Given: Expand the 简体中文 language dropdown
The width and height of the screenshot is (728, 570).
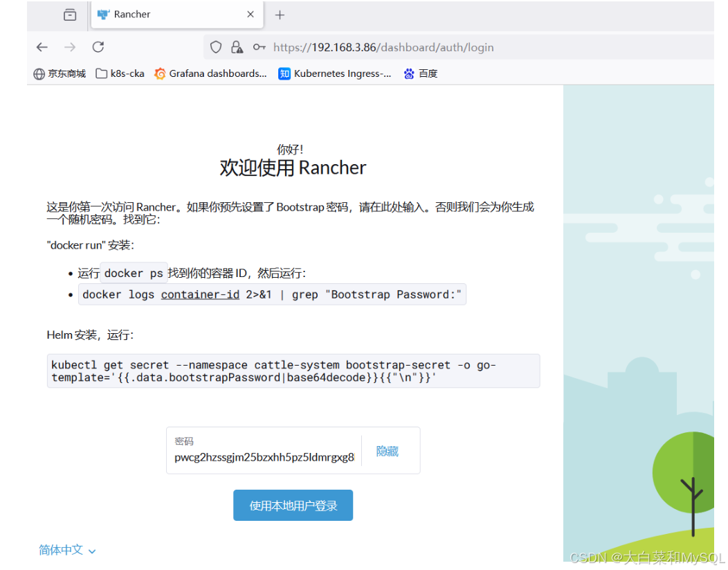Looking at the screenshot, I should coord(67,550).
